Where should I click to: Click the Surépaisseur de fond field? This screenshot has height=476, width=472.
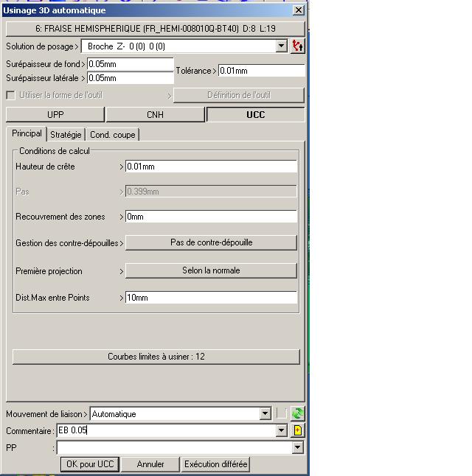point(131,64)
